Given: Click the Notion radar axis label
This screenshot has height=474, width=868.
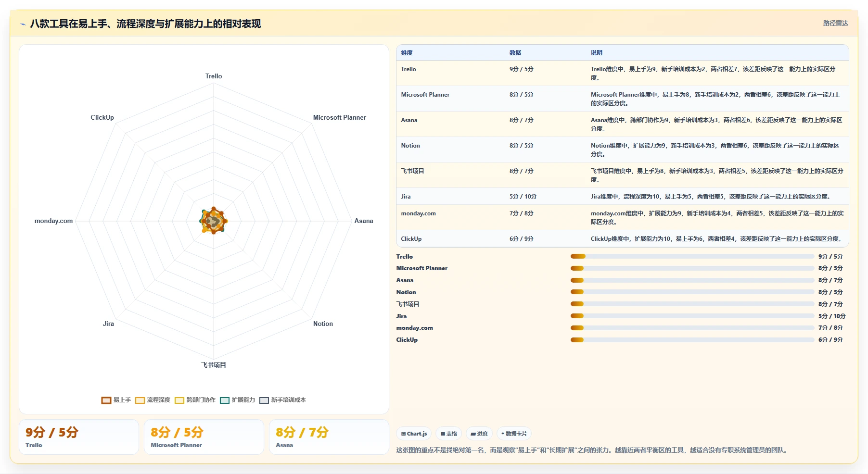Looking at the screenshot, I should point(323,324).
